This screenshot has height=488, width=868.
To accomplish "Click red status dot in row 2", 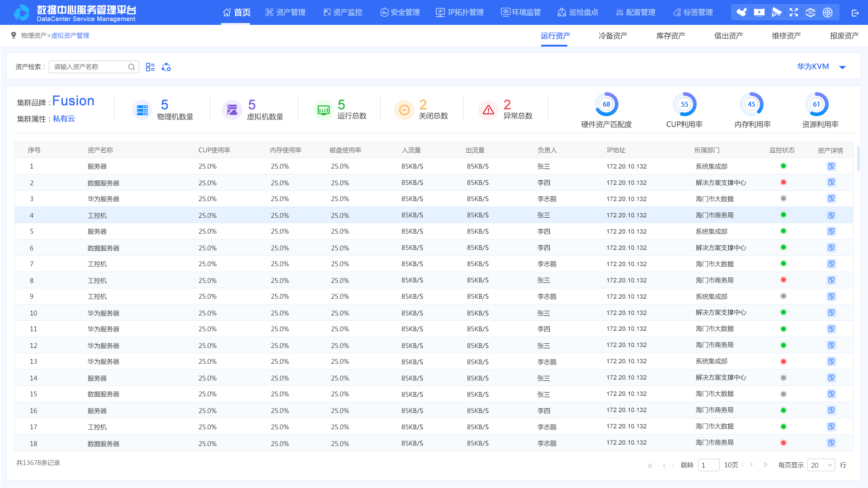I will pyautogui.click(x=783, y=182).
